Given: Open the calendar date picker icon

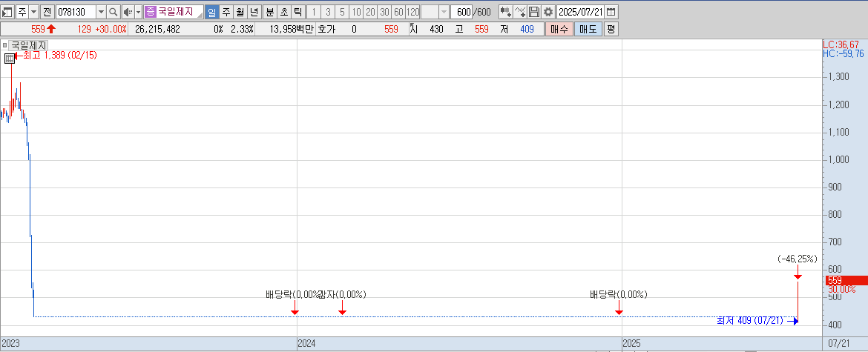Looking at the screenshot, I should pos(611,12).
